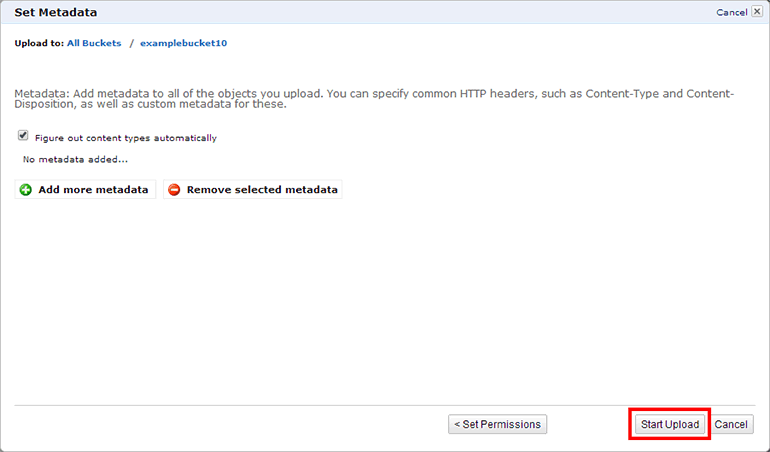Uncheck Figure out content types automatically

pos(23,136)
